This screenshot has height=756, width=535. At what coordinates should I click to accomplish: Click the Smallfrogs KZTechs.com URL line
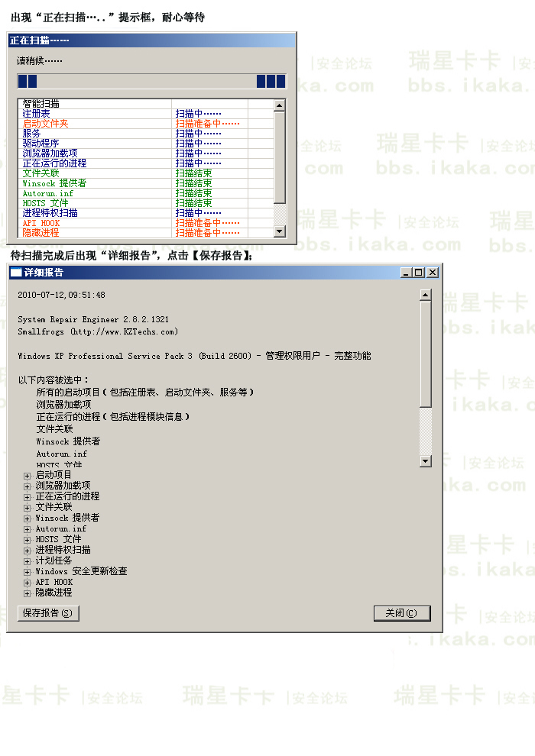pos(98,331)
